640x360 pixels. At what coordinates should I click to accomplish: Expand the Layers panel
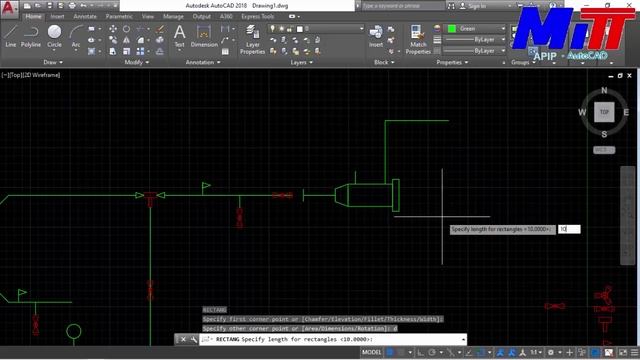[x=302, y=62]
